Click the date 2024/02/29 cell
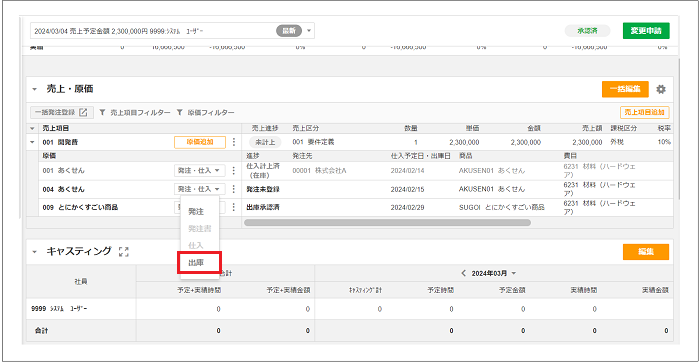 407,207
